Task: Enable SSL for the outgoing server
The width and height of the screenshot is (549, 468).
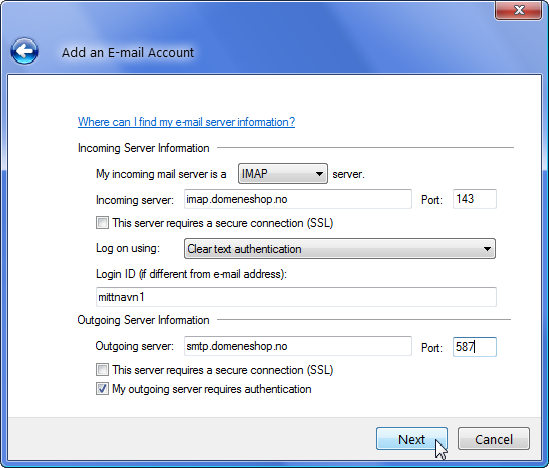Action: point(102,370)
